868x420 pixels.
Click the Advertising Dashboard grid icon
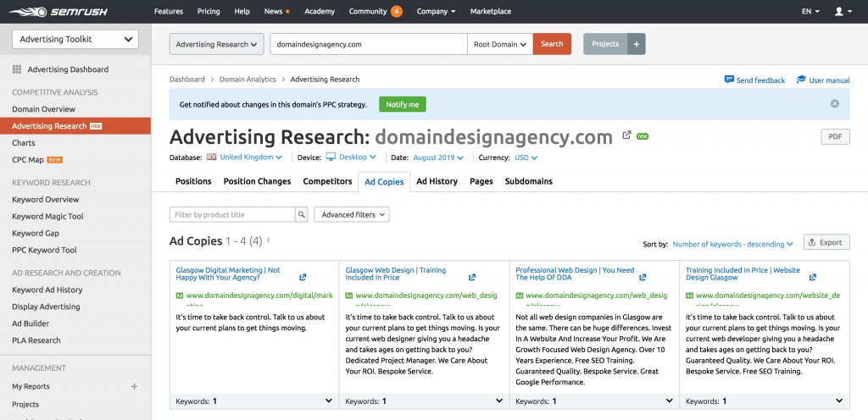coord(17,69)
